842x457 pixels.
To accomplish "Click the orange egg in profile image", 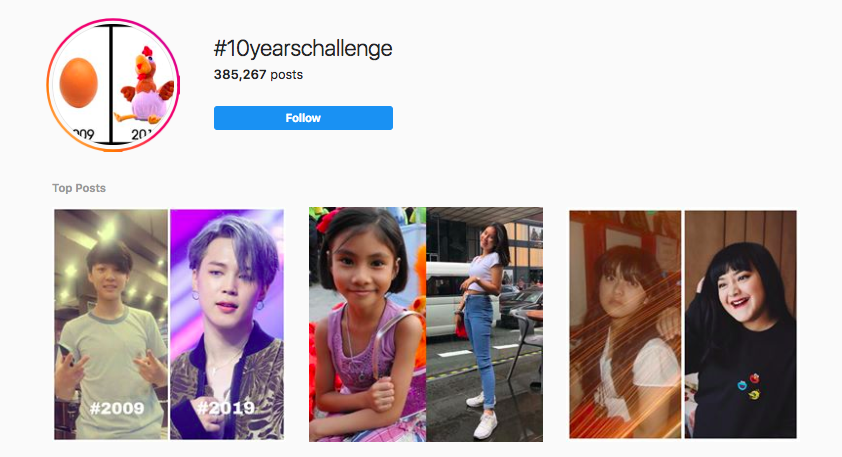I will [x=78, y=83].
